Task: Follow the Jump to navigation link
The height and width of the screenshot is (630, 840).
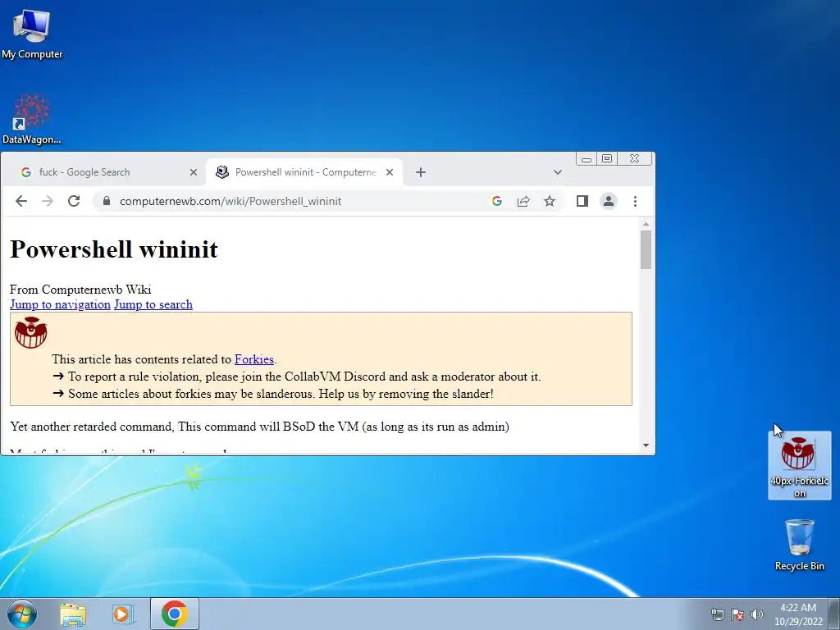Action: point(60,304)
